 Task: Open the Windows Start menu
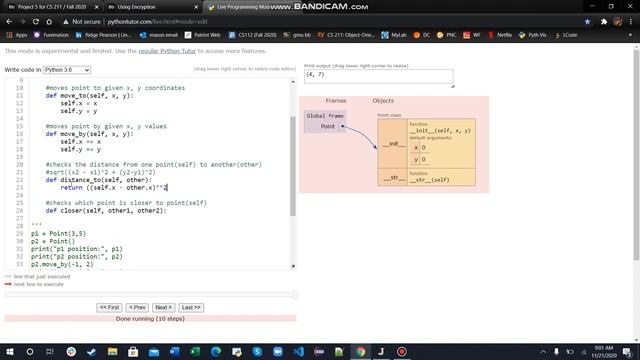click(9, 351)
